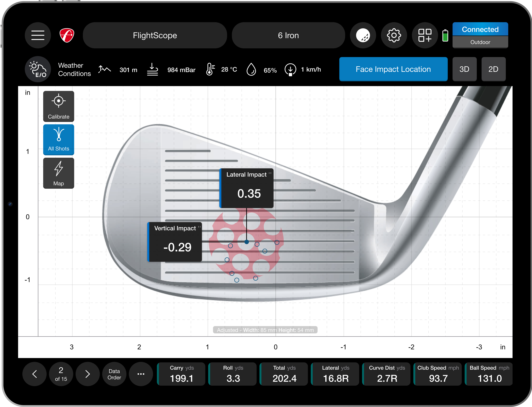Click the golf ball icon button

[363, 35]
